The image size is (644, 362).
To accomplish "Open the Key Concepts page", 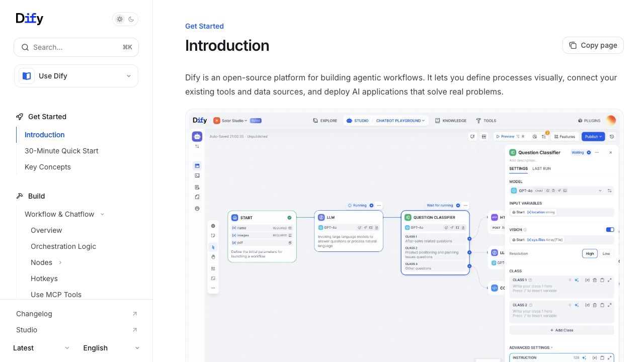I will tap(48, 167).
